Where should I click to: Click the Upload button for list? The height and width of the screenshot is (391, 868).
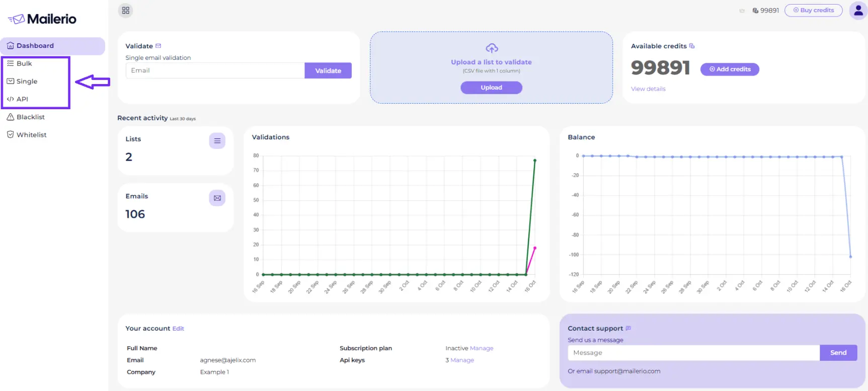(x=491, y=88)
